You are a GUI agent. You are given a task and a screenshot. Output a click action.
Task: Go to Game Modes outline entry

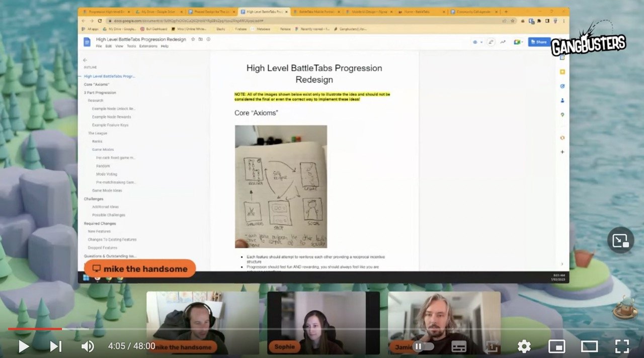tap(103, 149)
